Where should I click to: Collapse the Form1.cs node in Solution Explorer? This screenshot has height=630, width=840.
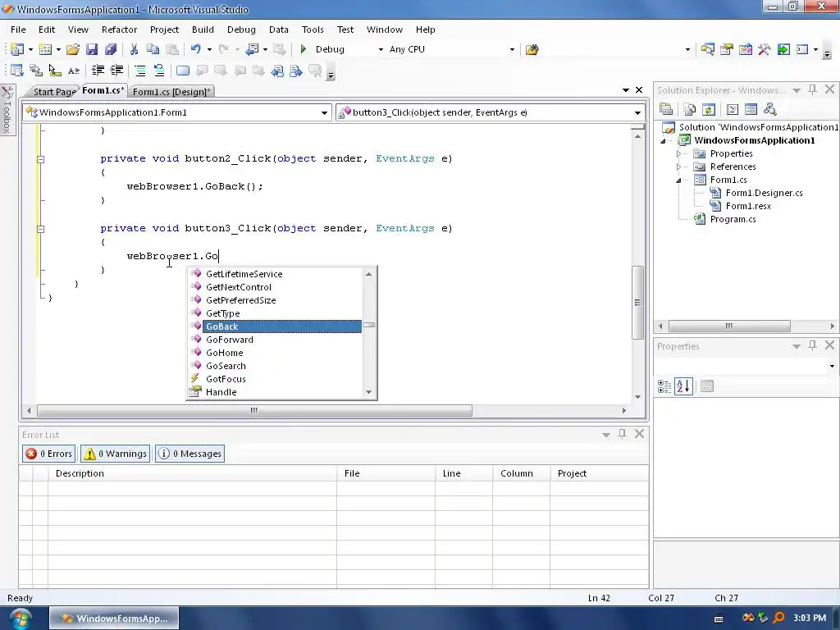(x=678, y=180)
